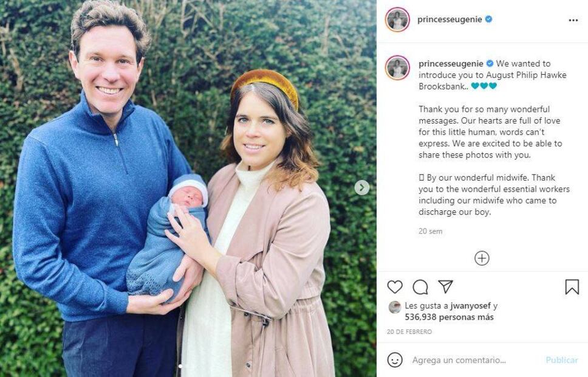Click the caption profile avatar
This screenshot has width=588, height=377.
coord(397,67)
